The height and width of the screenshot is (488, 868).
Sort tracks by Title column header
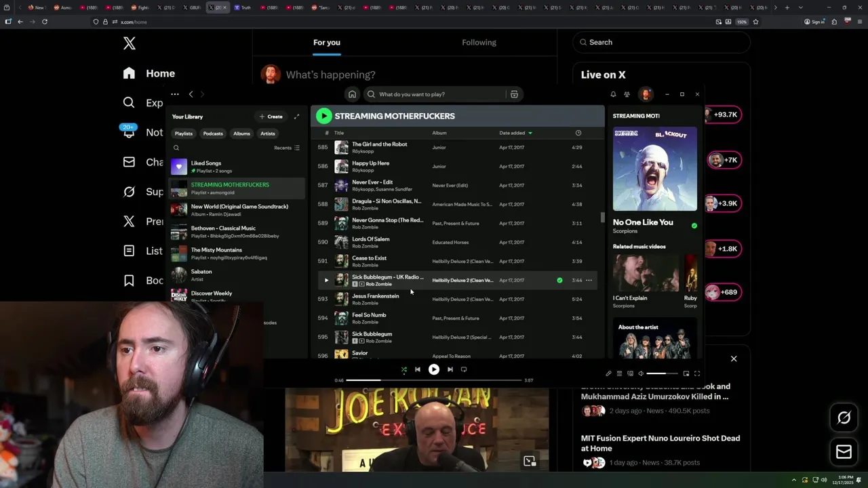point(339,133)
